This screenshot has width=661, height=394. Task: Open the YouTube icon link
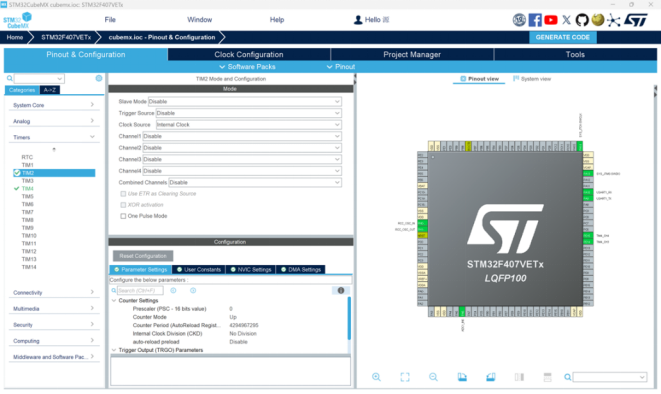tap(551, 20)
